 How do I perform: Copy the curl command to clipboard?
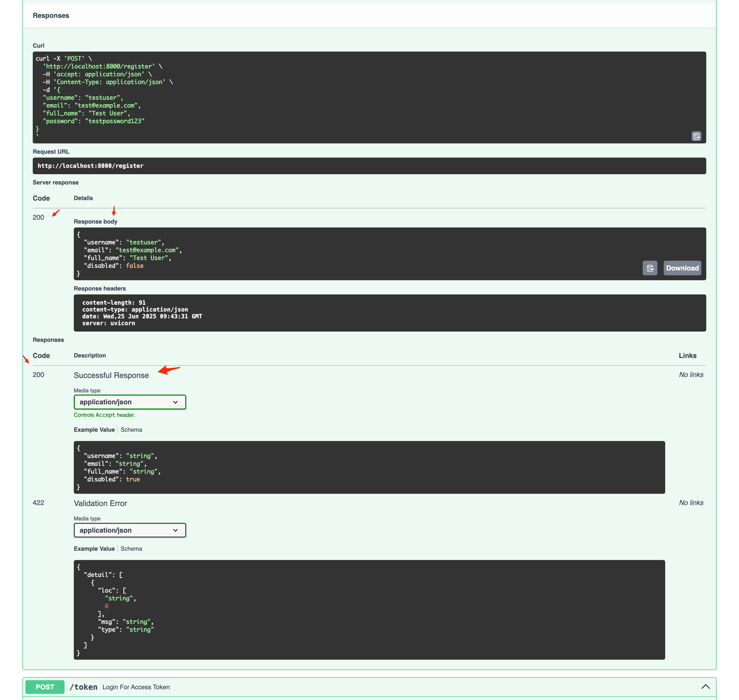[696, 136]
